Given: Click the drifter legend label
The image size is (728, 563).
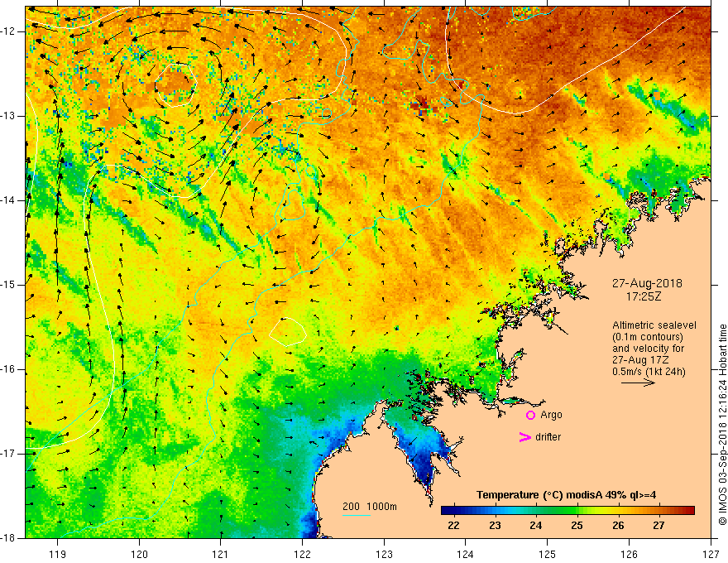Looking at the screenshot, I should point(548,437).
